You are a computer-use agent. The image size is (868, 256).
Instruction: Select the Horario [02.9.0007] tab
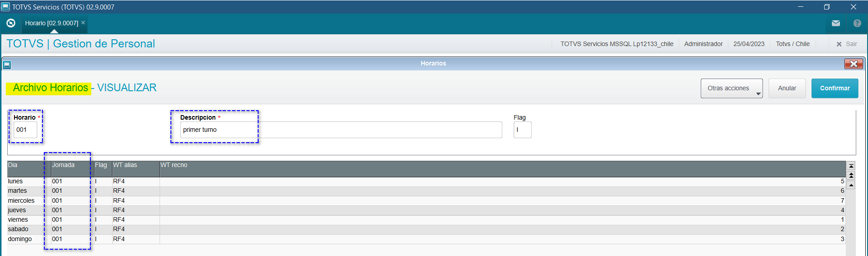(52, 23)
